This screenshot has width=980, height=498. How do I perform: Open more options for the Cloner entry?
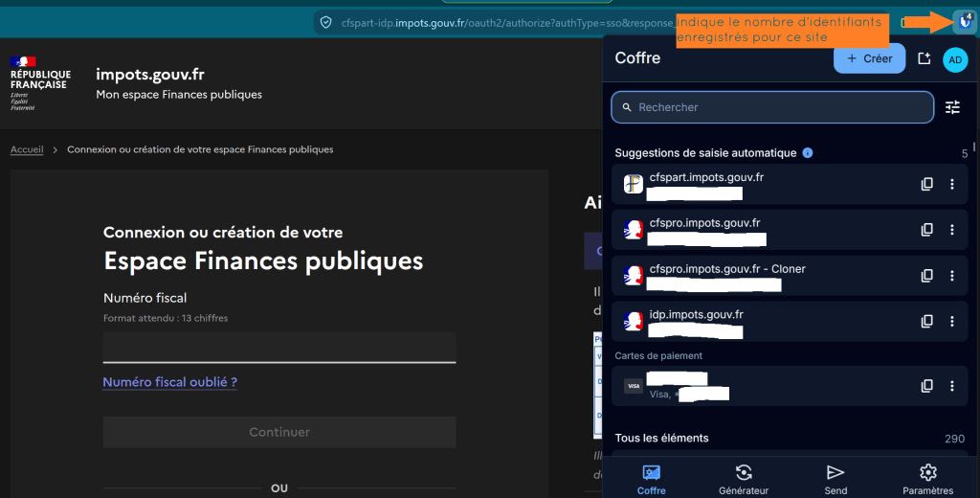tap(952, 275)
